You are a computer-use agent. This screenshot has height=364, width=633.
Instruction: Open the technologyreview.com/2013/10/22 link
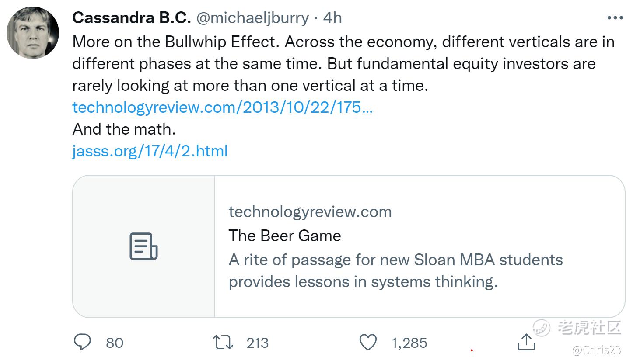click(222, 107)
